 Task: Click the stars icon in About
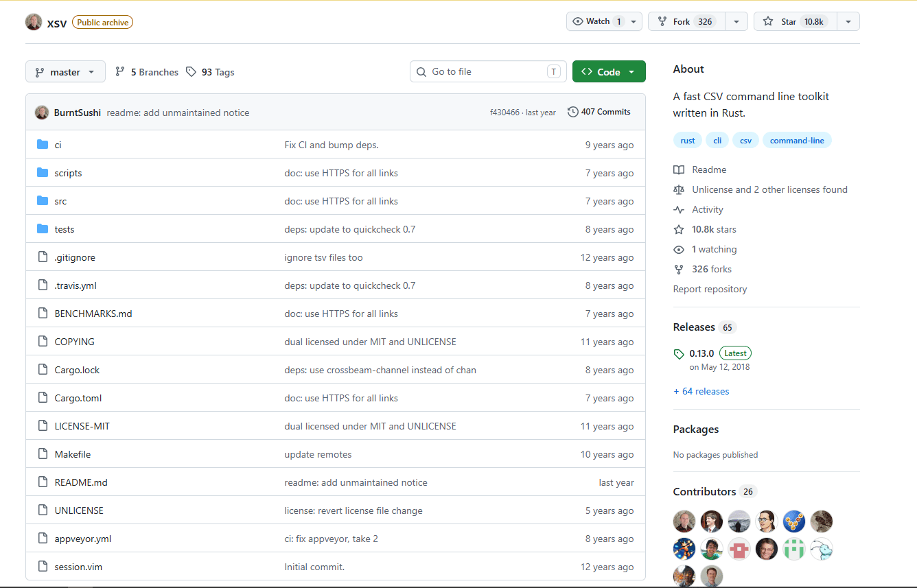[679, 229]
